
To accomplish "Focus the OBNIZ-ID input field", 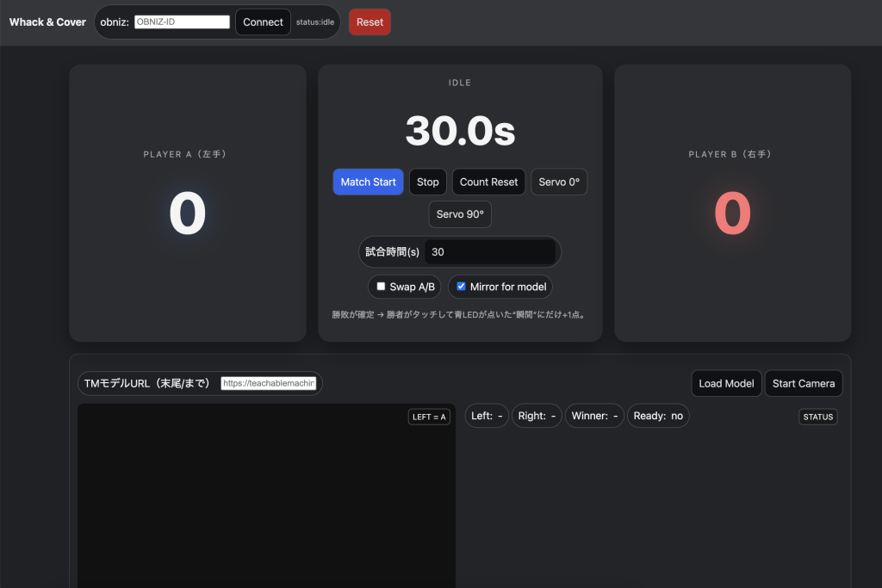I will click(182, 22).
